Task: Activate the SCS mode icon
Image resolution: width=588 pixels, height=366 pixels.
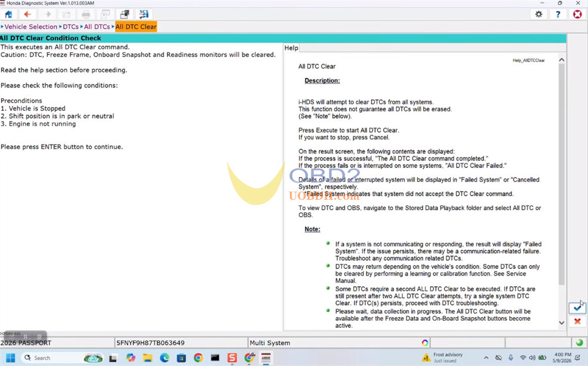Action: click(144, 14)
